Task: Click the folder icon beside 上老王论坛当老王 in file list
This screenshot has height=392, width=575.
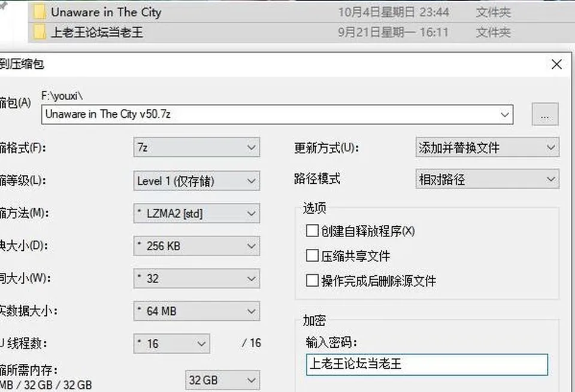Action: pos(39,32)
